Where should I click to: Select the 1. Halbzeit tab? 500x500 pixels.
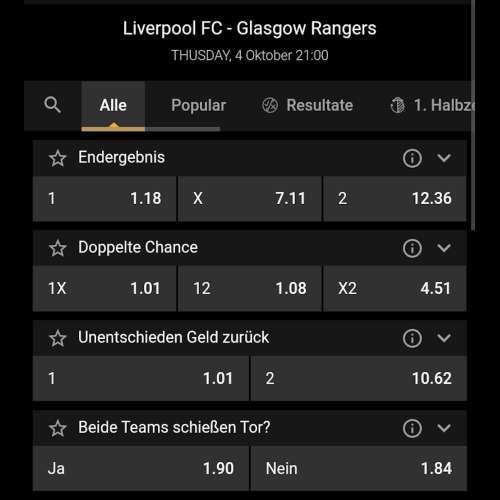[x=432, y=105]
